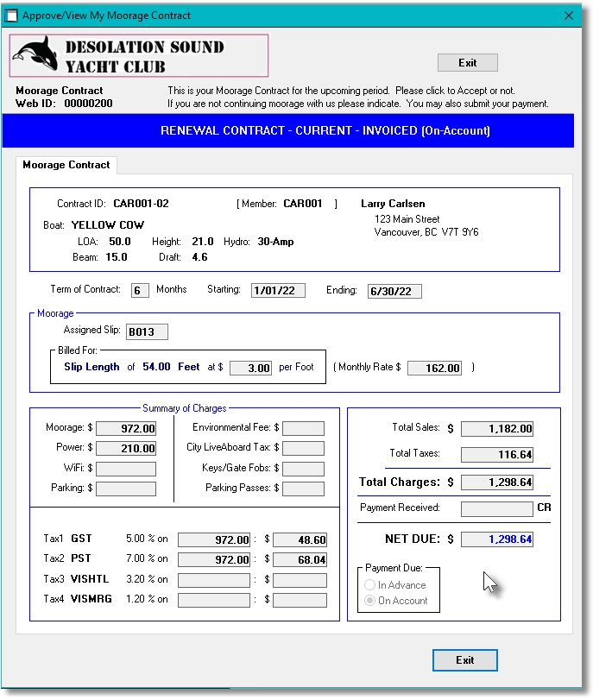Click the Tax2 PST label

[67, 558]
